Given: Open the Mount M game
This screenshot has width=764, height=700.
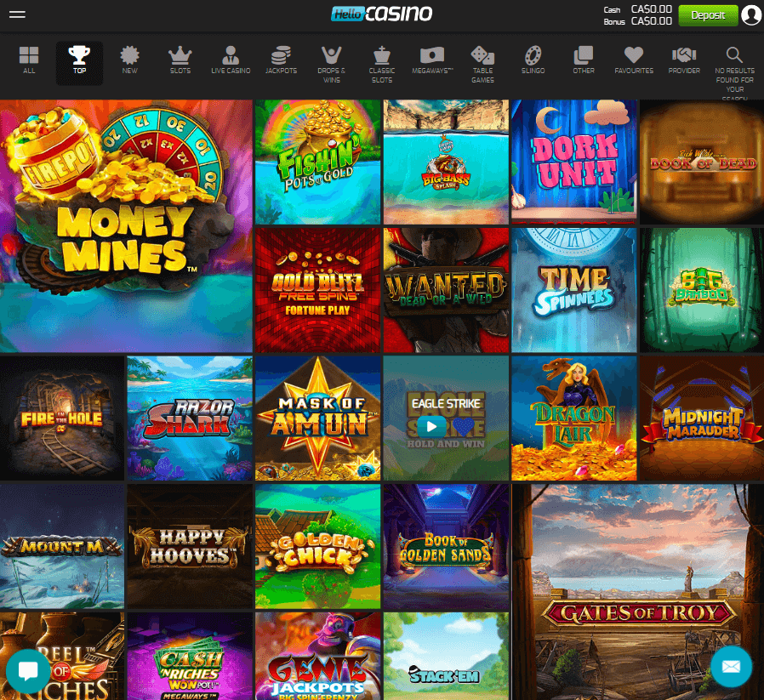Looking at the screenshot, I should click(62, 547).
